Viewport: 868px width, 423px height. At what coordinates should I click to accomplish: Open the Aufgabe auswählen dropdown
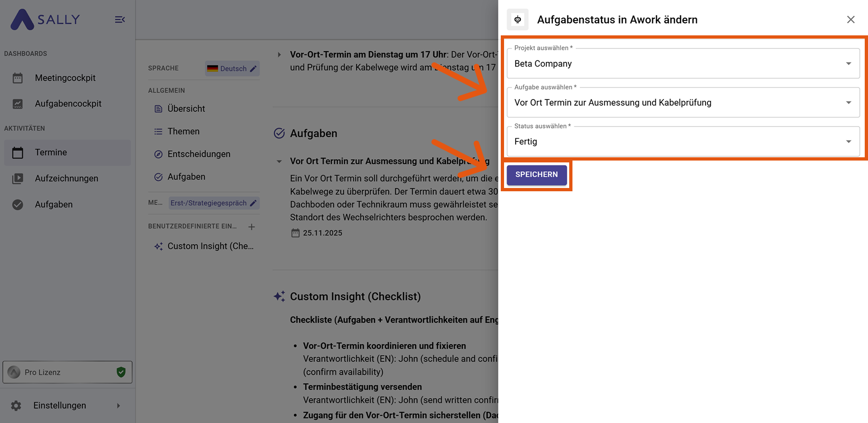pos(848,103)
